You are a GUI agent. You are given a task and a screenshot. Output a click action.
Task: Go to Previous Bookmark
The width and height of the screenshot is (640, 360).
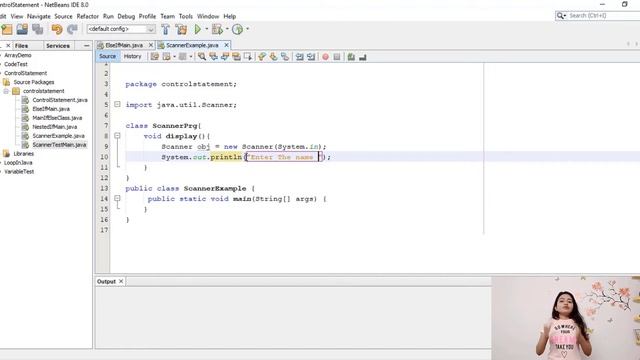262,57
